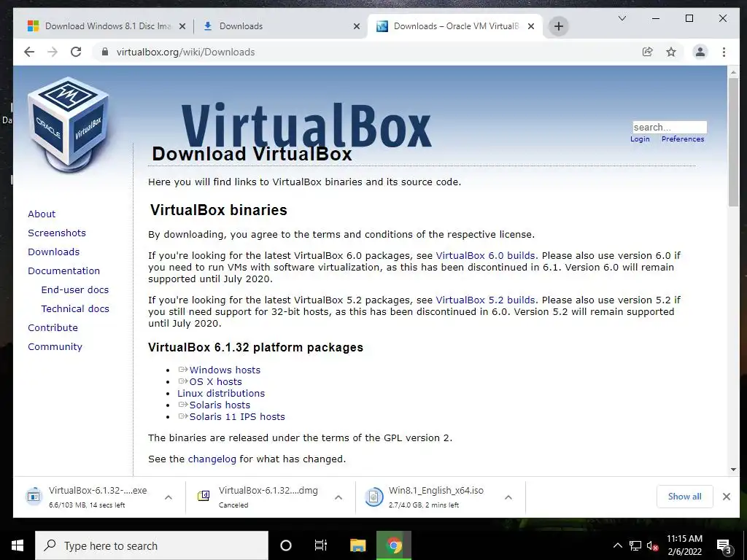Click the VirtualBox exe download file icon
The width and height of the screenshot is (747, 560).
(x=34, y=497)
